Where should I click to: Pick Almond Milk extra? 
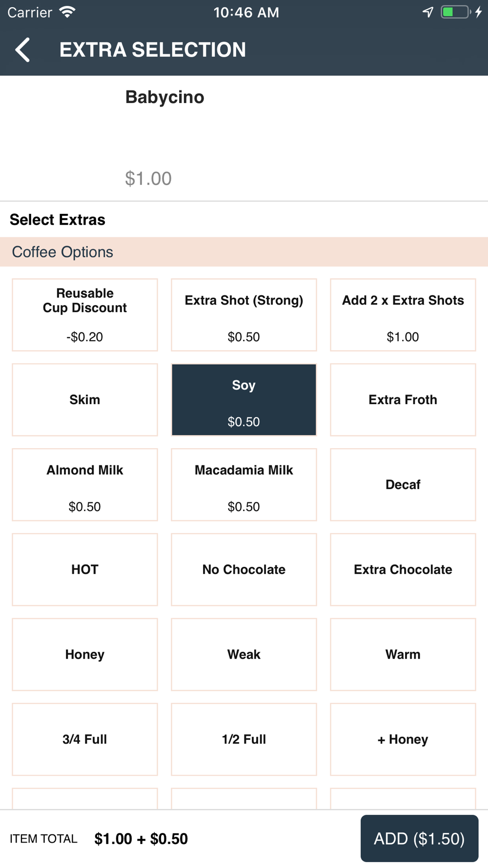85,485
